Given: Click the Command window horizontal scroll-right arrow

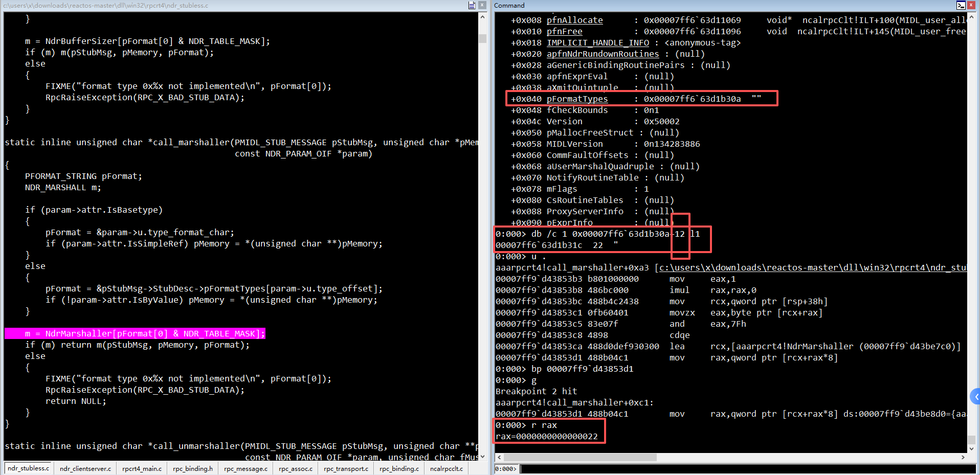Looking at the screenshot, I should pyautogui.click(x=963, y=457).
